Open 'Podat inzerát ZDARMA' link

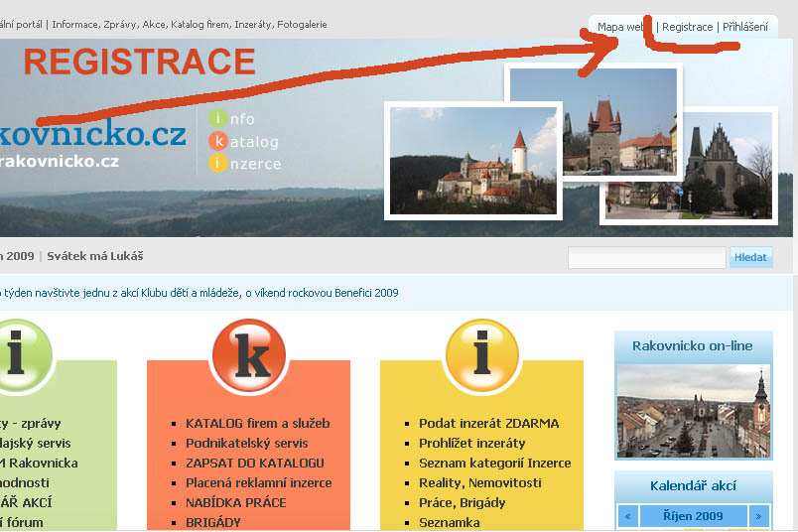[488, 423]
